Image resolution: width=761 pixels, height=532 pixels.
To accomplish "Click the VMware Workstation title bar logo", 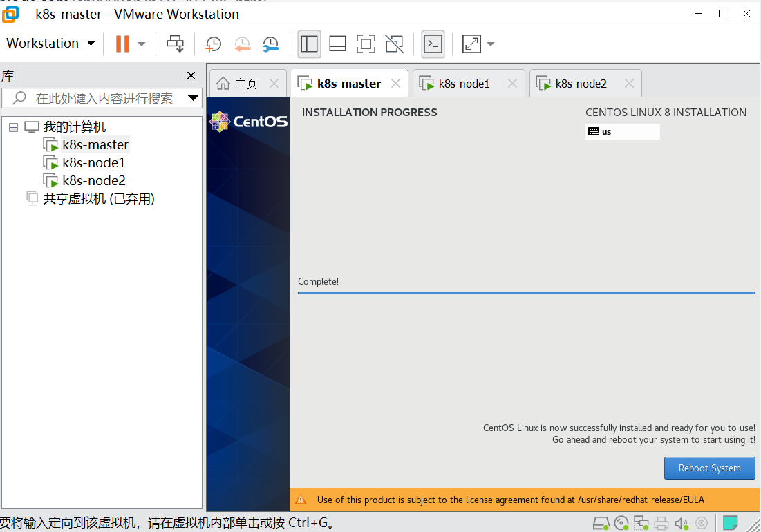I will coord(10,14).
